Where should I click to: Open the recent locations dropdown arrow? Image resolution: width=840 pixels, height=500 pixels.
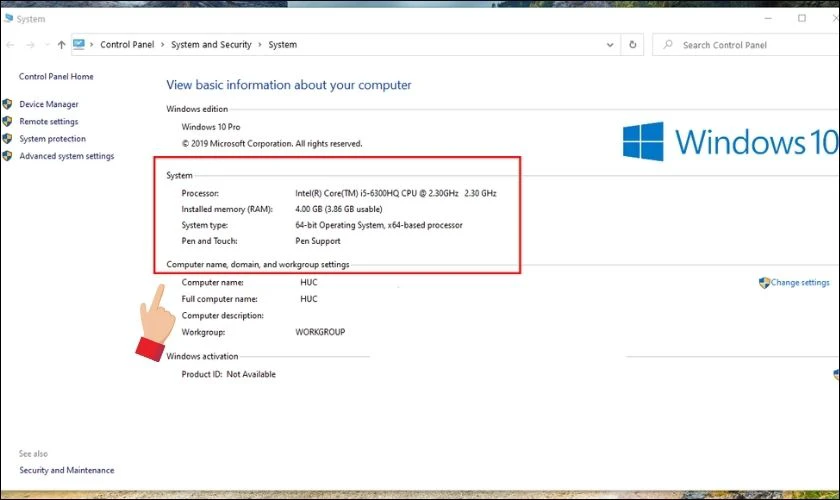[47, 45]
